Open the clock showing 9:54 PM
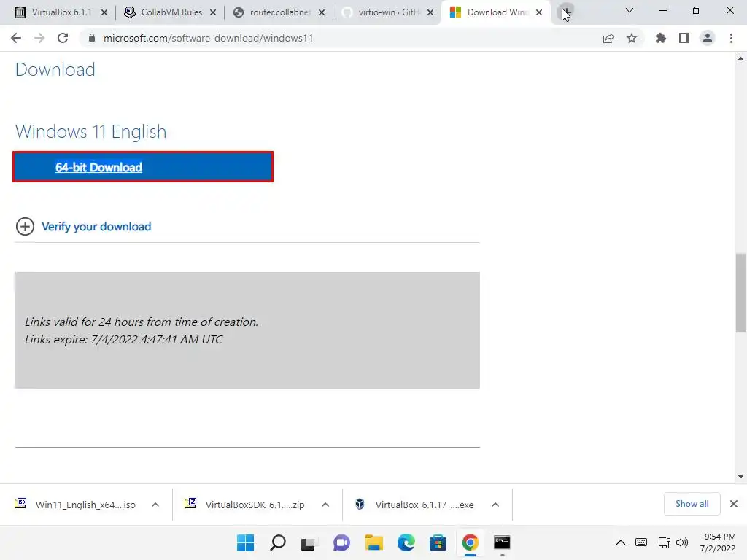Image resolution: width=747 pixels, height=560 pixels. [x=718, y=542]
